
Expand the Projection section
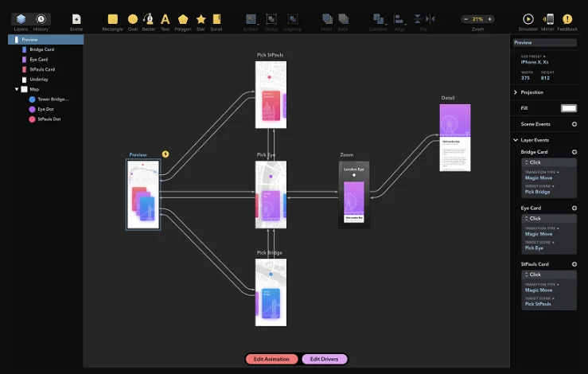click(x=516, y=92)
